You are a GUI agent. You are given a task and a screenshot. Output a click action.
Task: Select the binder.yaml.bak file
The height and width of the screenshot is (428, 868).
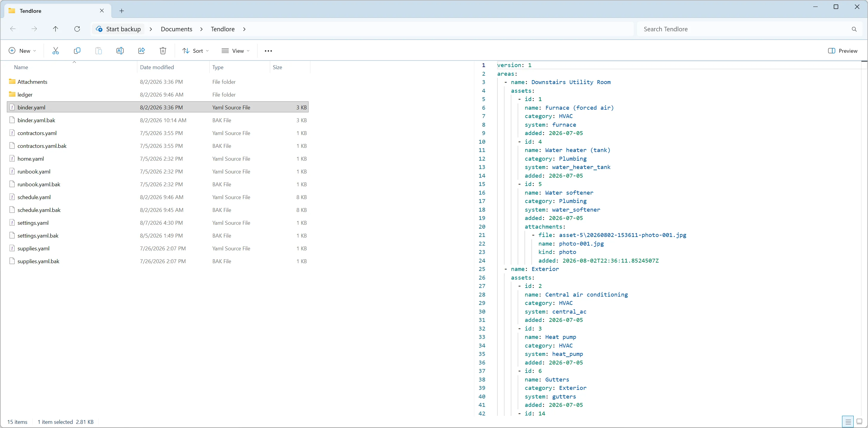click(158, 120)
